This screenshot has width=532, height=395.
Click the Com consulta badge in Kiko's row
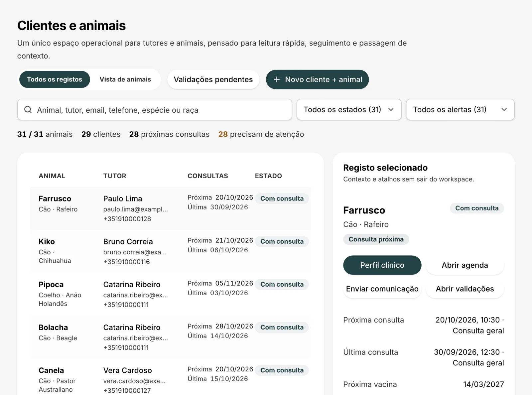pos(282,241)
